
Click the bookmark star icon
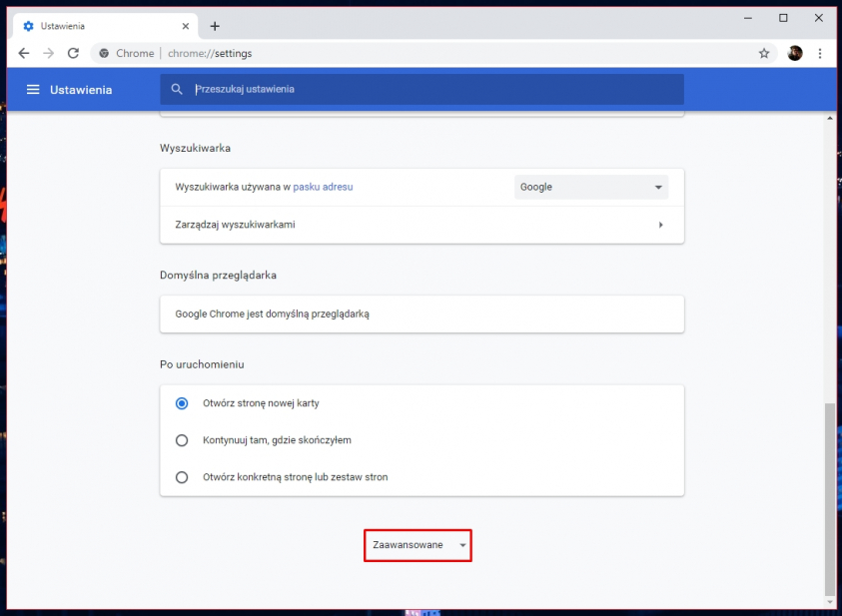click(x=764, y=53)
